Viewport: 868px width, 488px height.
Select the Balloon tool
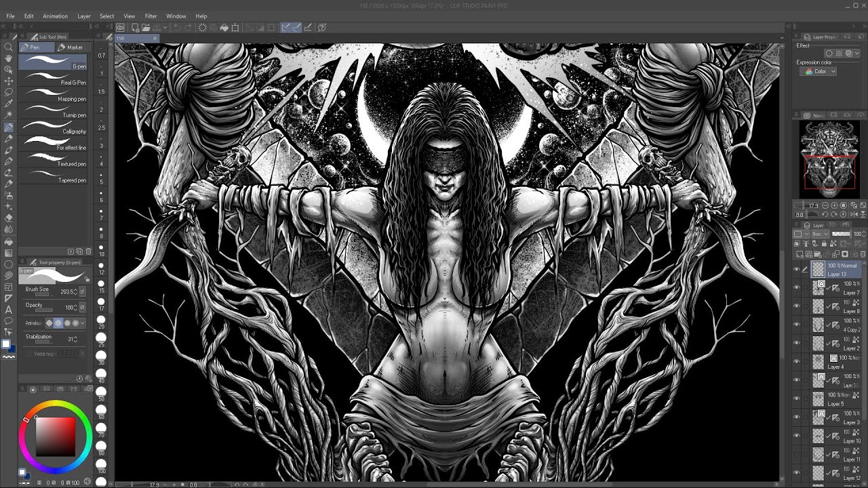(x=9, y=321)
